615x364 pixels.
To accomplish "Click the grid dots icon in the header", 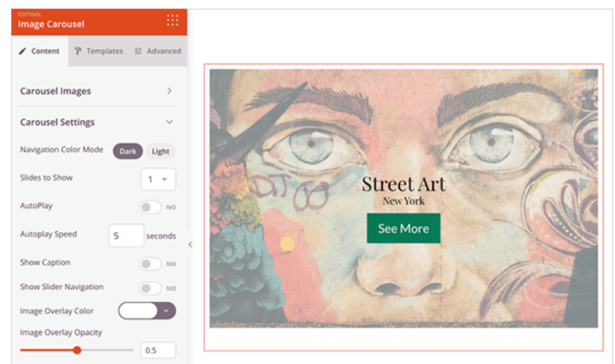I will 172,20.
